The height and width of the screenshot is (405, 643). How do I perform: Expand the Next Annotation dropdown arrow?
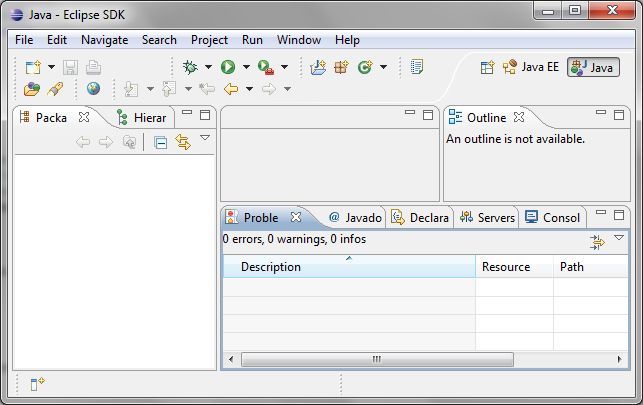point(150,89)
